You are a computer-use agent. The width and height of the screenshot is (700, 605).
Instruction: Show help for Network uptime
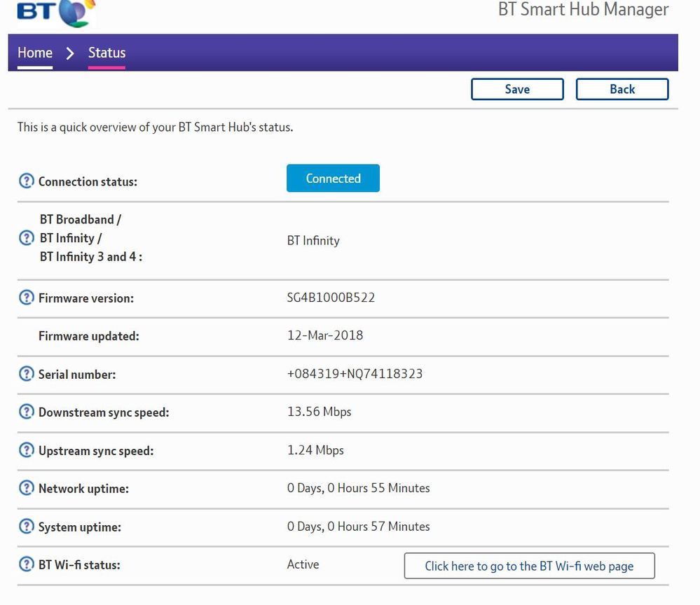(26, 488)
